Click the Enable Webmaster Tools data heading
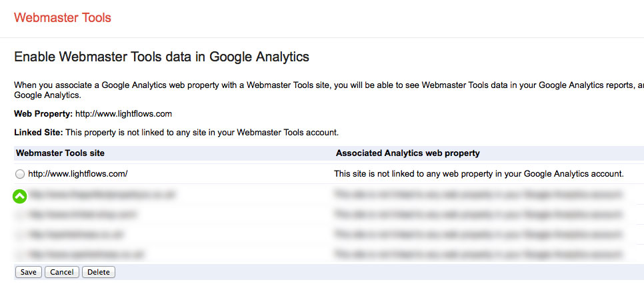The image size is (644, 286). (161, 57)
